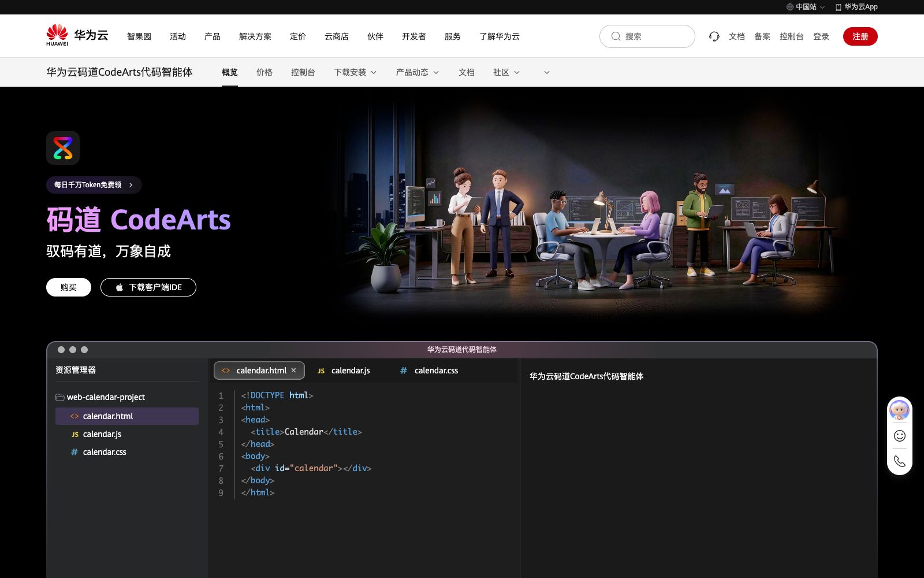Click the 购买 button

point(69,287)
